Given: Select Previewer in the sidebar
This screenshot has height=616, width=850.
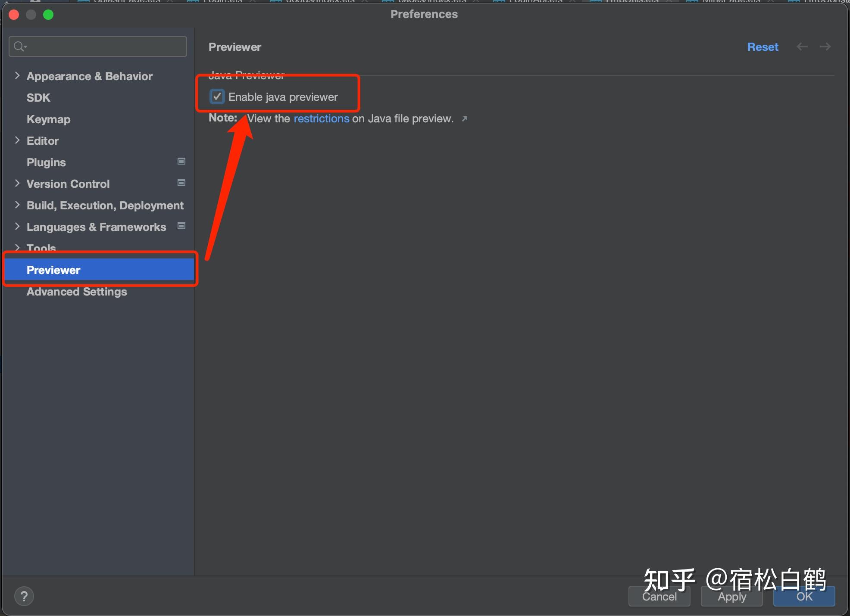Looking at the screenshot, I should coord(99,270).
